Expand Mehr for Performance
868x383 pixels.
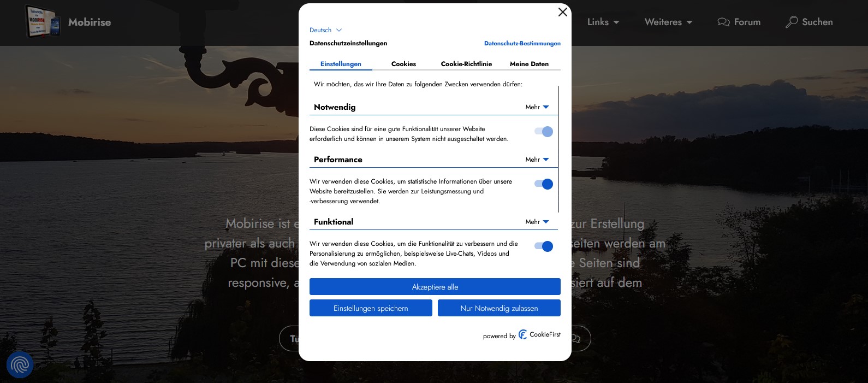click(x=537, y=160)
